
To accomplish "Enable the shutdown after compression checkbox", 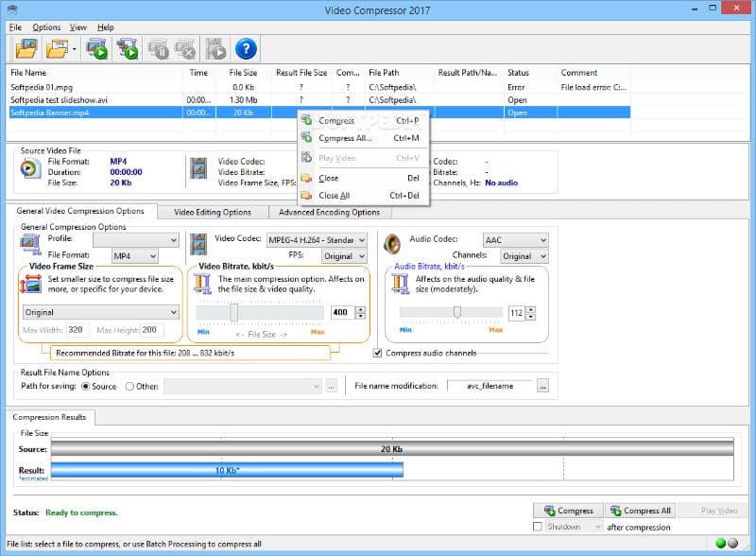I will 538,526.
